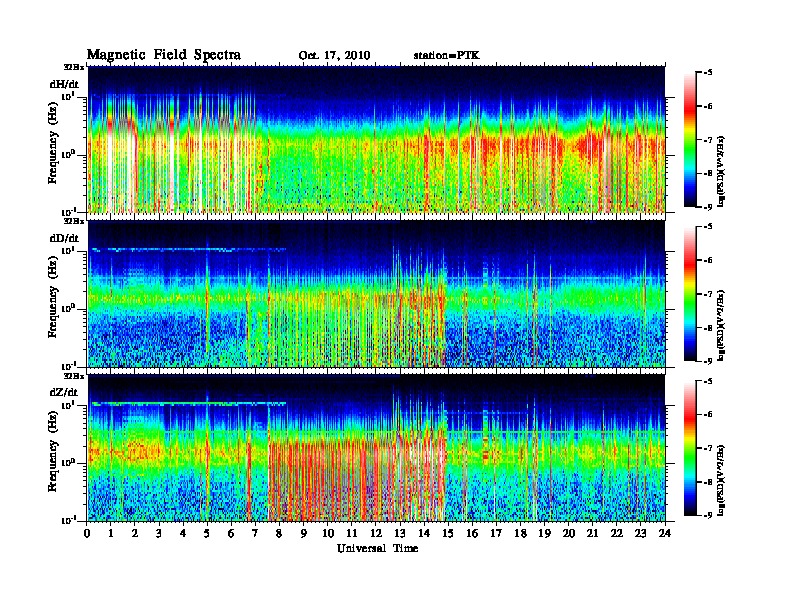Click the log PSD units label beside dH/dt colorbar
Viewport: 792px width, 612px height.
[721, 171]
